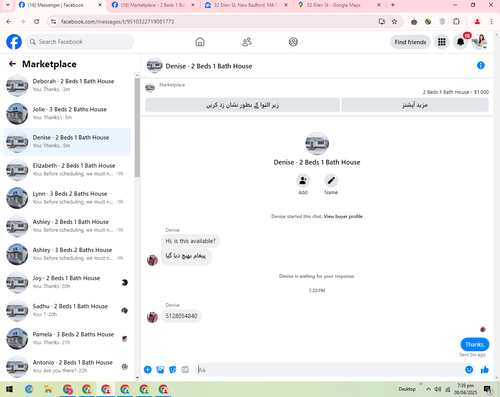The image size is (500, 397).
Task: Open the notifications bell
Action: pos(460,42)
